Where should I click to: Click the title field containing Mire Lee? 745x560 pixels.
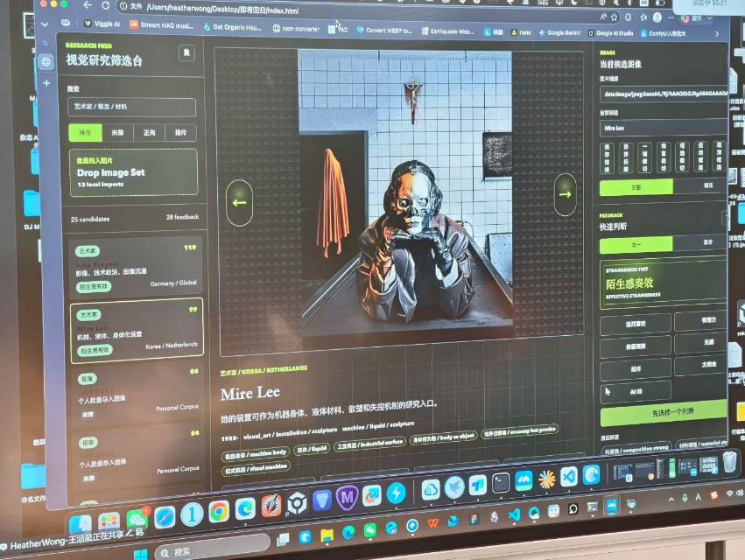click(664, 128)
